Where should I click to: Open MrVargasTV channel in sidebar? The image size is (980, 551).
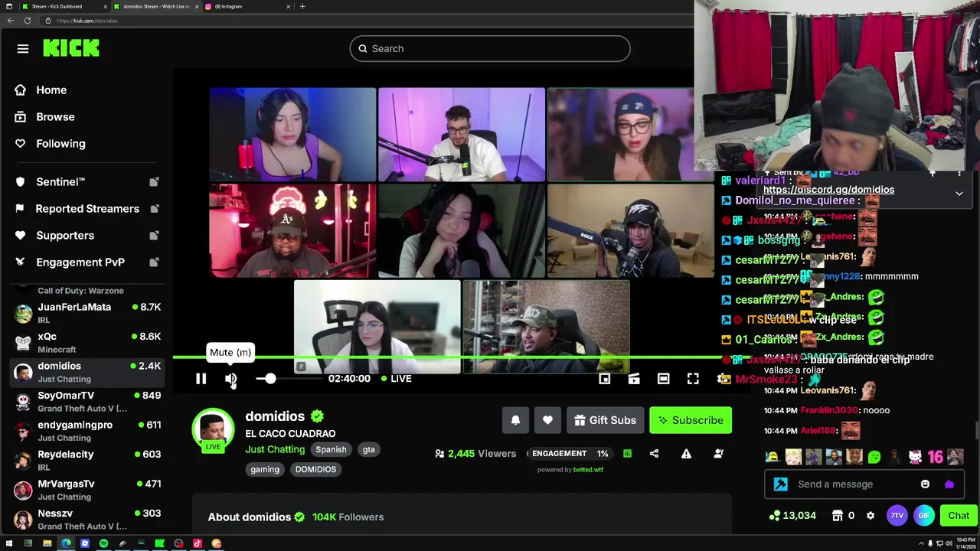tap(86, 490)
